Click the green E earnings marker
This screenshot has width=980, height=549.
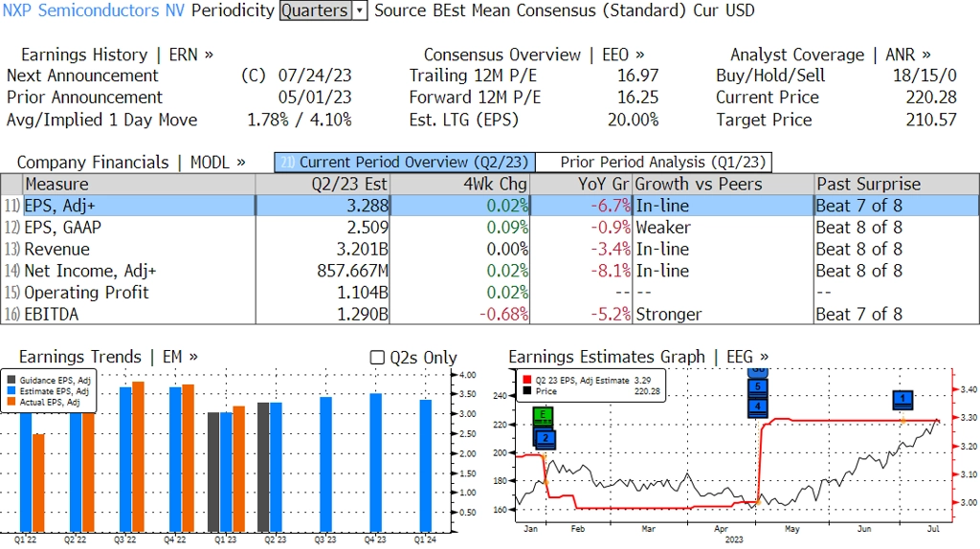pos(544,416)
